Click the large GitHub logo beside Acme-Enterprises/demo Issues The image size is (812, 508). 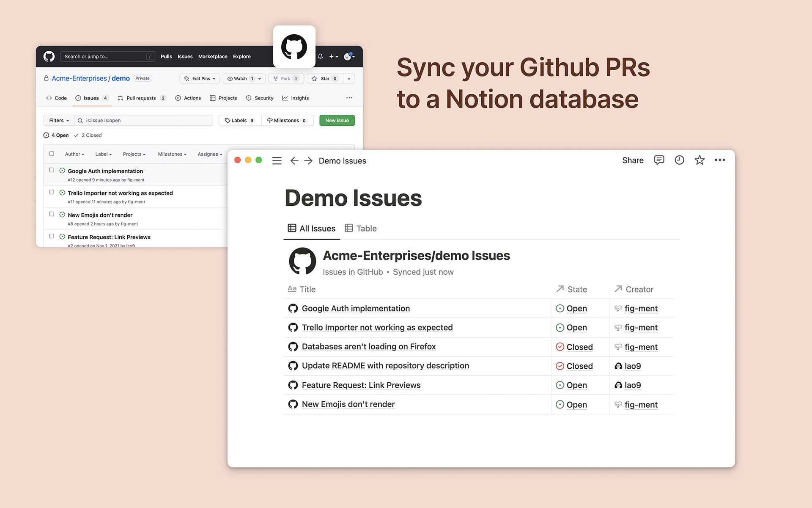302,261
